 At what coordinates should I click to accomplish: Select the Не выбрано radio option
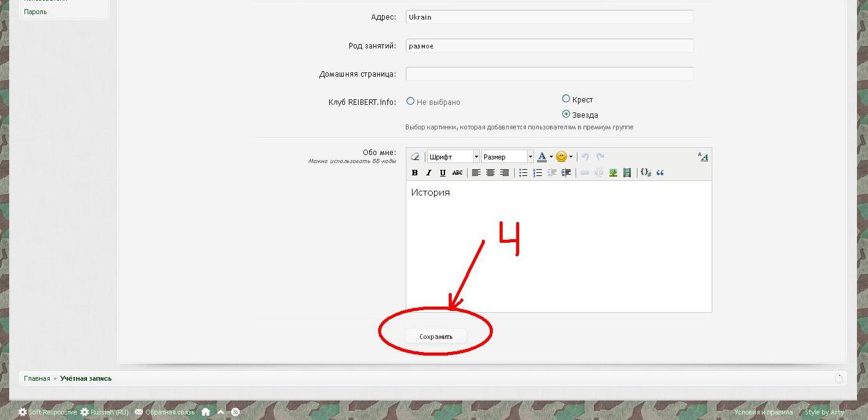(411, 101)
